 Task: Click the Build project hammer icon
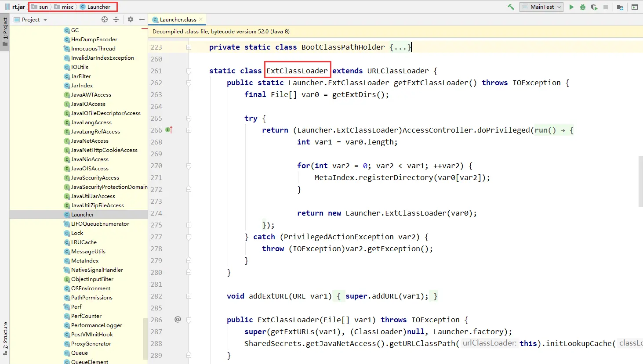[x=511, y=7]
